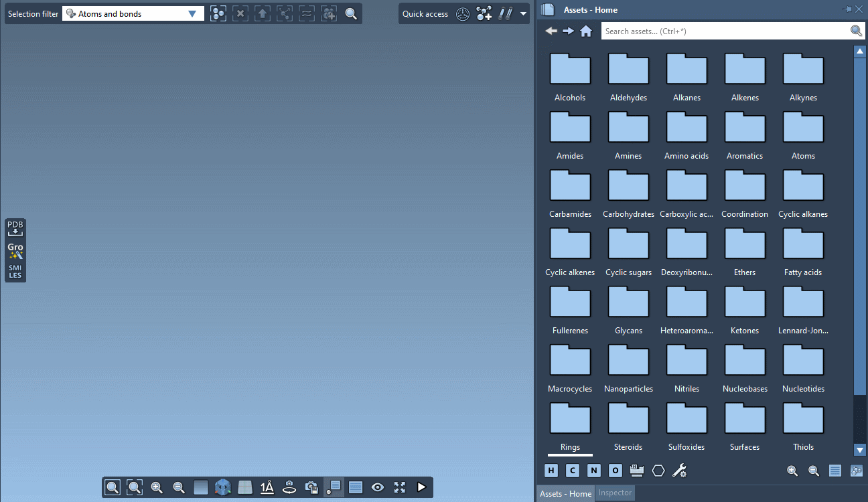Click the Search assets input field
The image size is (868, 502).
point(725,31)
